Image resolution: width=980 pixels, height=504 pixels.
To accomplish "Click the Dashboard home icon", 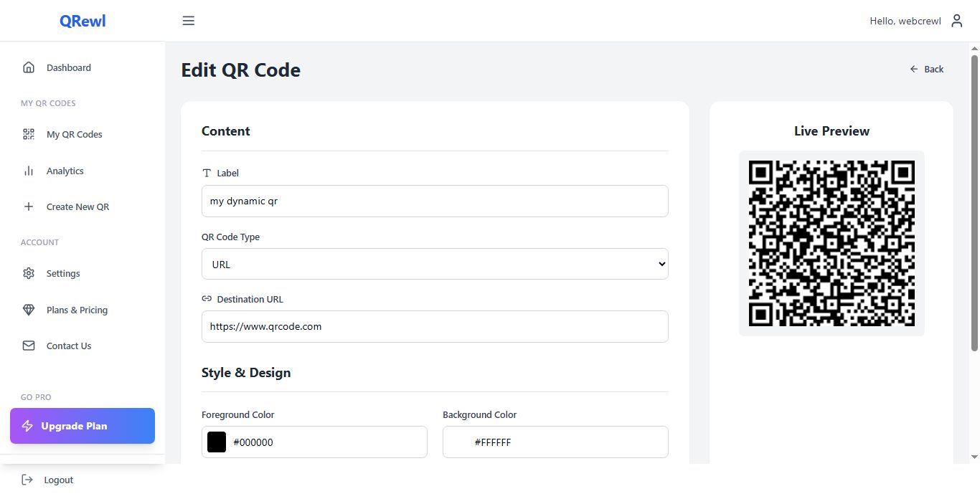I will click(x=29, y=67).
